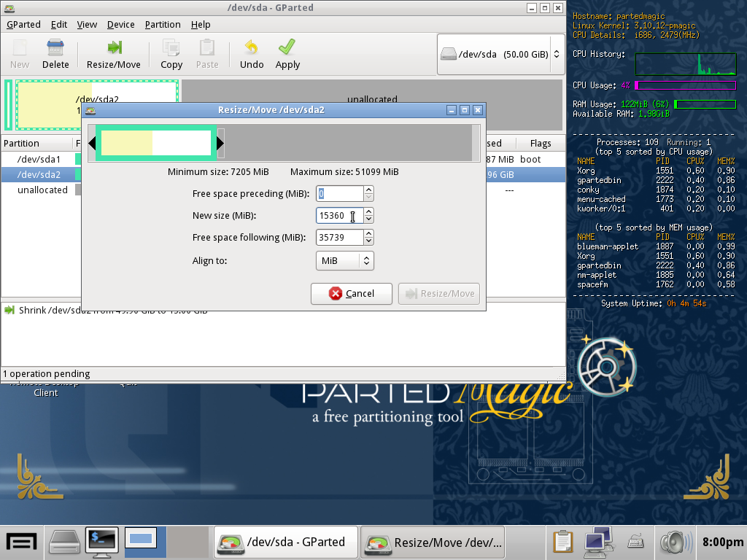The height and width of the screenshot is (560, 747).
Task: Increase Free space following value
Action: (368, 233)
